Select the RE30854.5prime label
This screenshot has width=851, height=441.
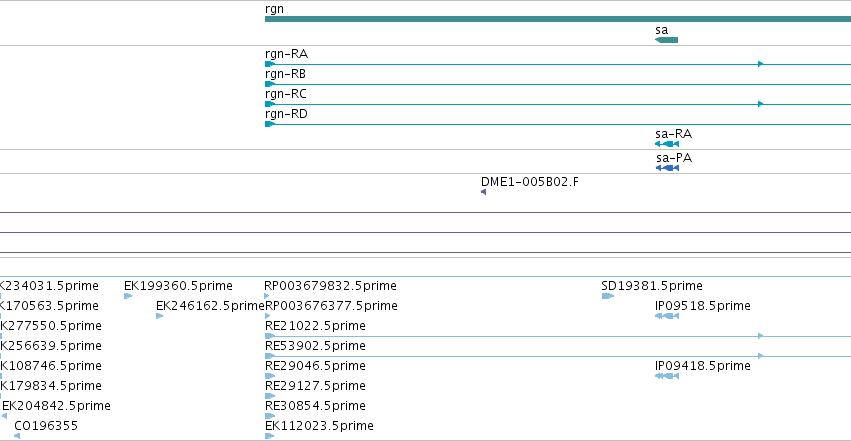coord(315,406)
